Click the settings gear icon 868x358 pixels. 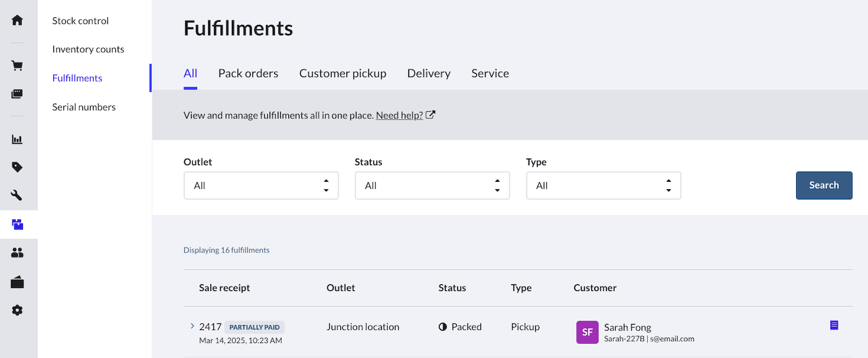17,310
